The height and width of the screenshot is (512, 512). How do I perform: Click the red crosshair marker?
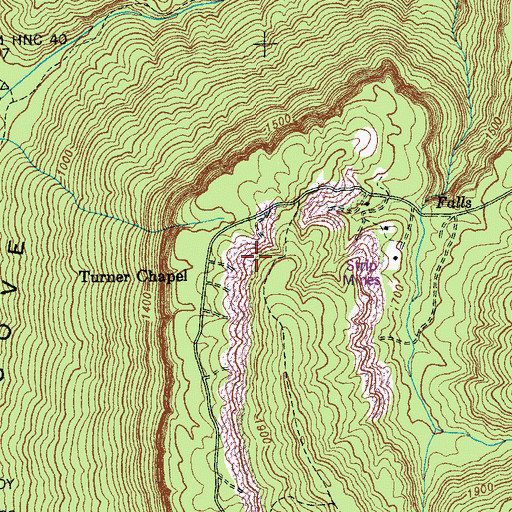coord(256,256)
